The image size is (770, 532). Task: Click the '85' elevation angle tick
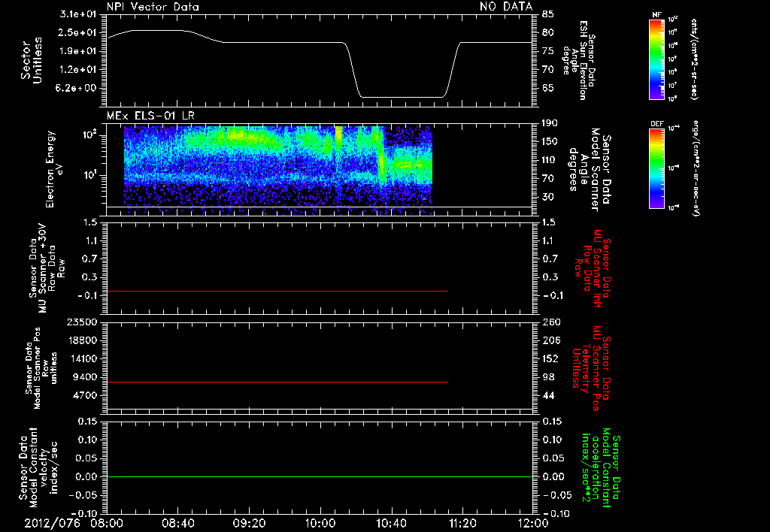[547, 14]
